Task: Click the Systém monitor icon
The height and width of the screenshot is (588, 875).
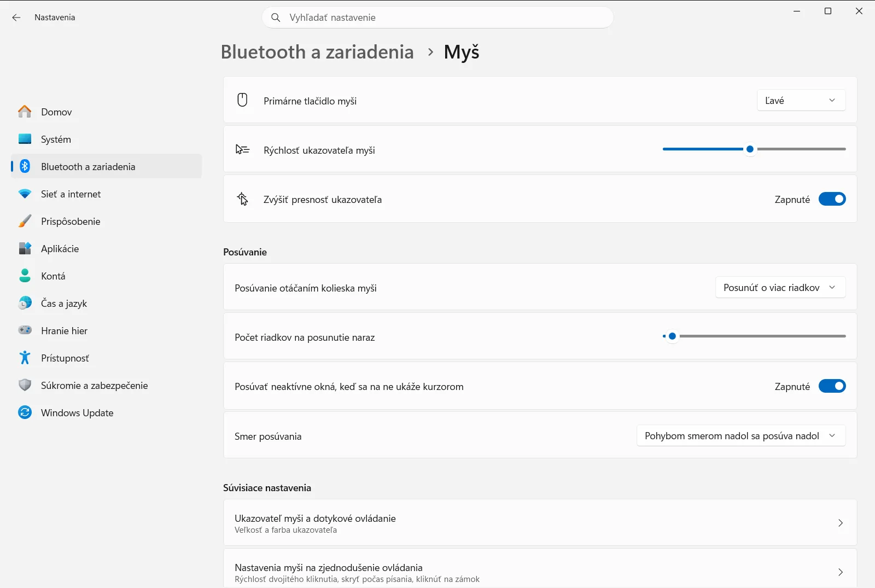Action: pos(25,139)
